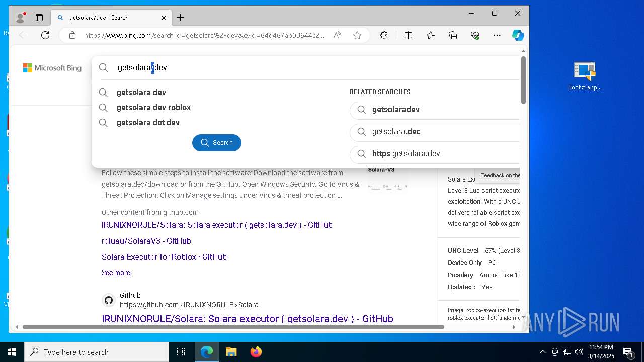Open the Bootstrapper desktop shortcut

click(x=585, y=76)
